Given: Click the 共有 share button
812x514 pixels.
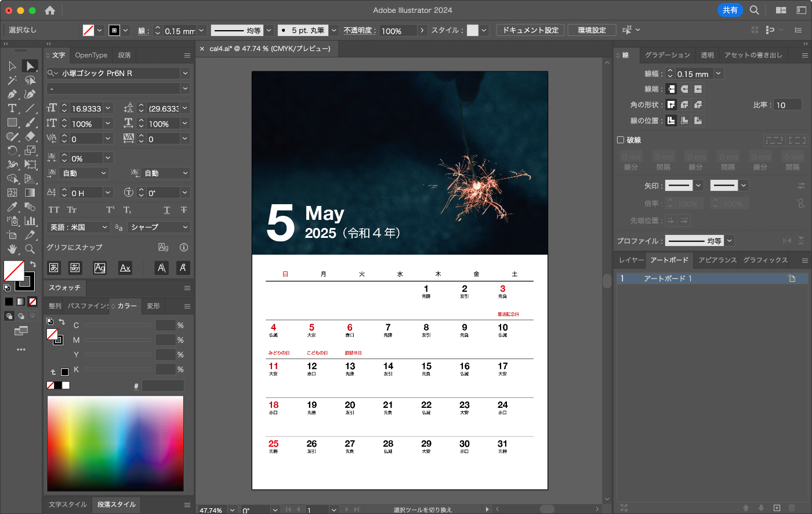Looking at the screenshot, I should tap(730, 10).
